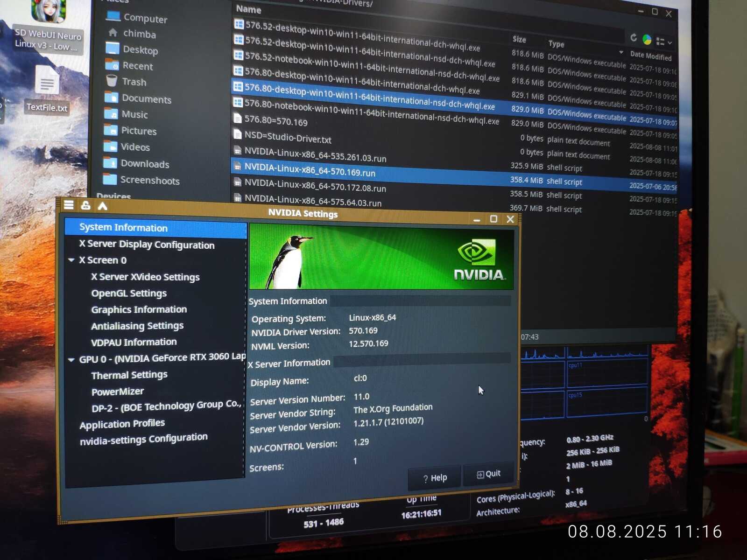The width and height of the screenshot is (747, 560).
Task: Open X Server Display Configuration page
Action: coord(147,244)
